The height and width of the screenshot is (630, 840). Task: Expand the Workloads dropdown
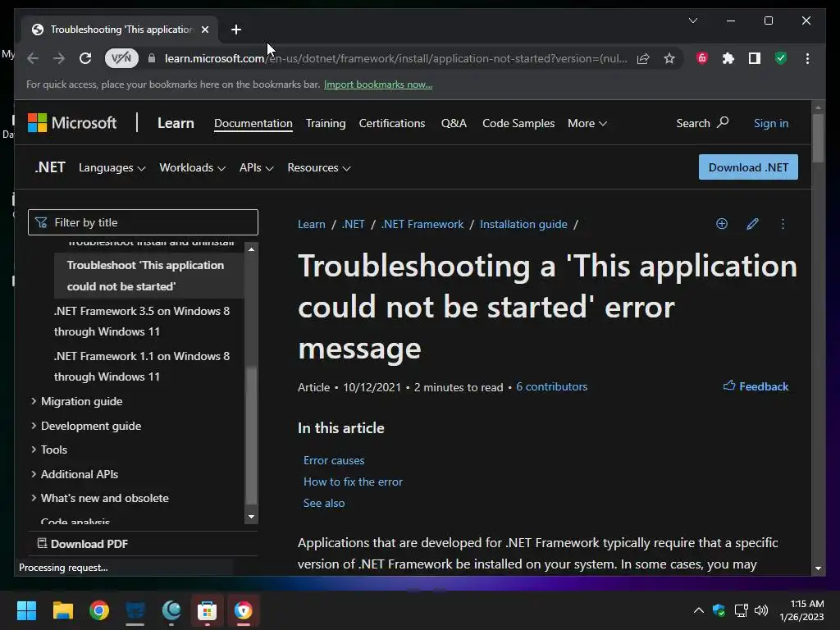click(x=192, y=167)
